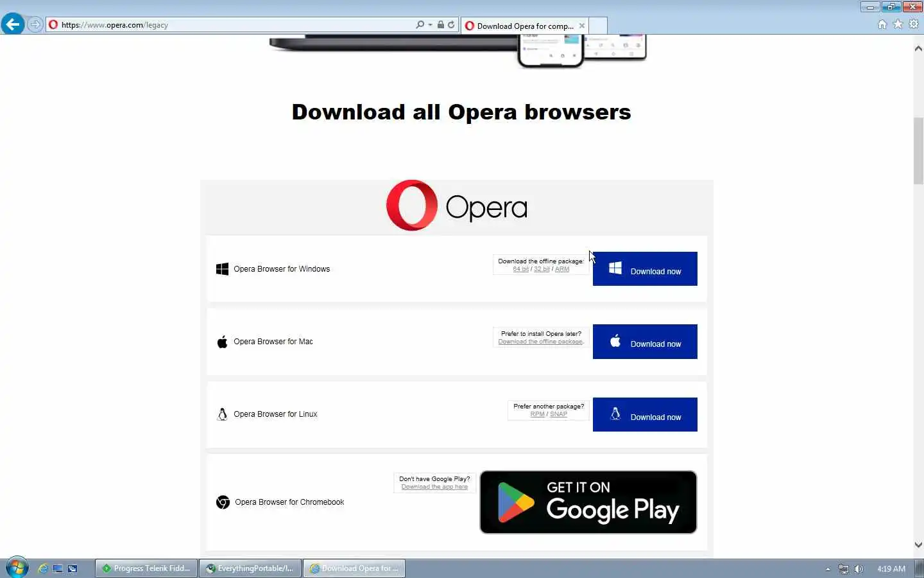Image resolution: width=924 pixels, height=578 pixels.
Task: Click the 'Opera Browser for Chromebook' text
Action: point(289,502)
